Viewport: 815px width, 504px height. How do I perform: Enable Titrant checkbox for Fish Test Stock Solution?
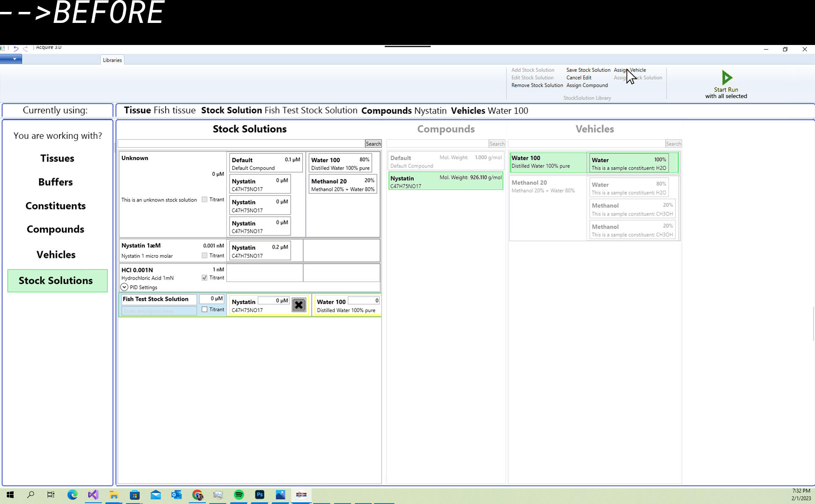(205, 309)
